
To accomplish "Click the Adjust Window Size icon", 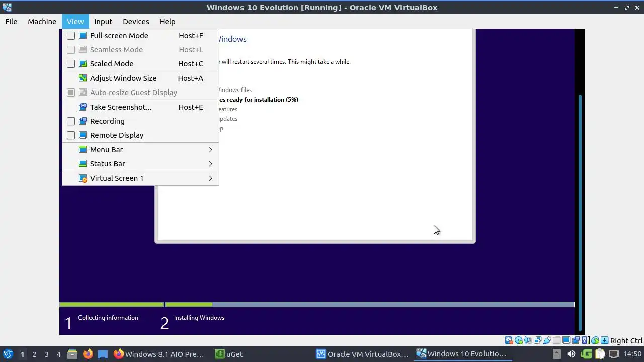I will click(x=83, y=78).
